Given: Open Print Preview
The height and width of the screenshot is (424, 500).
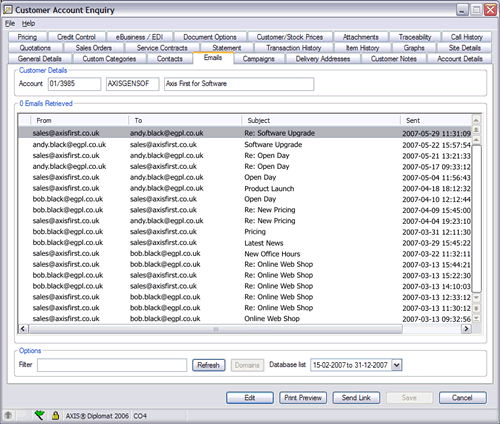Looking at the screenshot, I should click(303, 398).
